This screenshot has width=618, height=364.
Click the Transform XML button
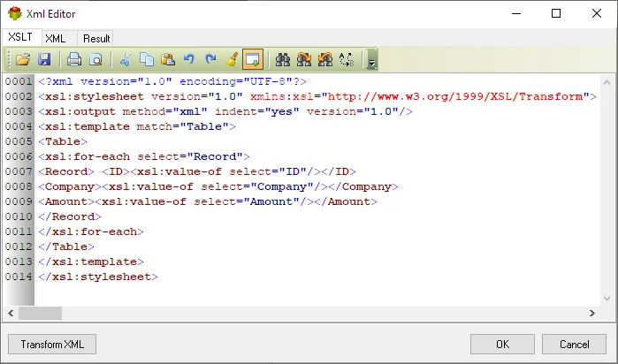pos(52,345)
